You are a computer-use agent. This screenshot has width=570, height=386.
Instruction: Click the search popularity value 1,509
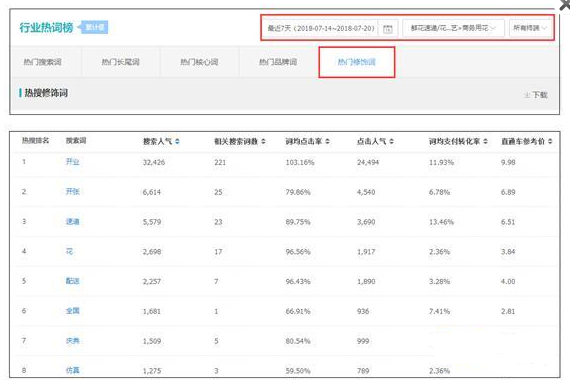pos(152,341)
